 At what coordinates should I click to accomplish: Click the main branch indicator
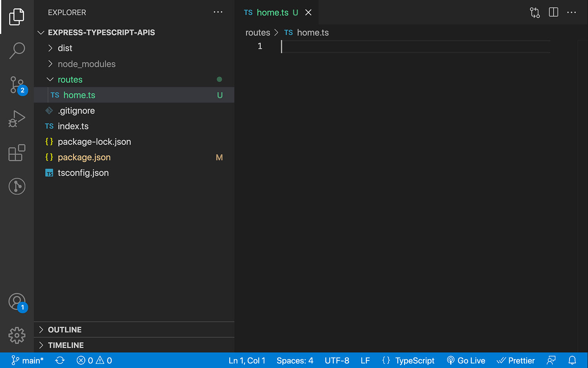coord(27,360)
